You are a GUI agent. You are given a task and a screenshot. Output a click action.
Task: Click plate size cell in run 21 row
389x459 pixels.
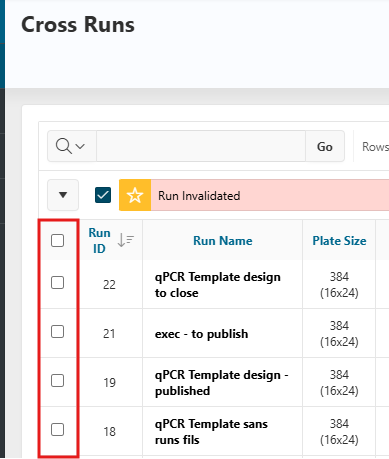tap(339, 334)
